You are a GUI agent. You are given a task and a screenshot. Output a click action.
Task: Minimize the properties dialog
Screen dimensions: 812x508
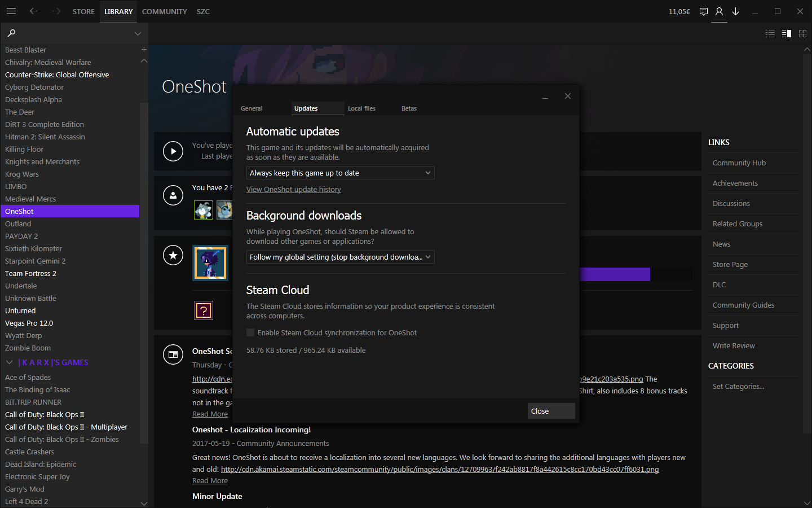tap(545, 98)
